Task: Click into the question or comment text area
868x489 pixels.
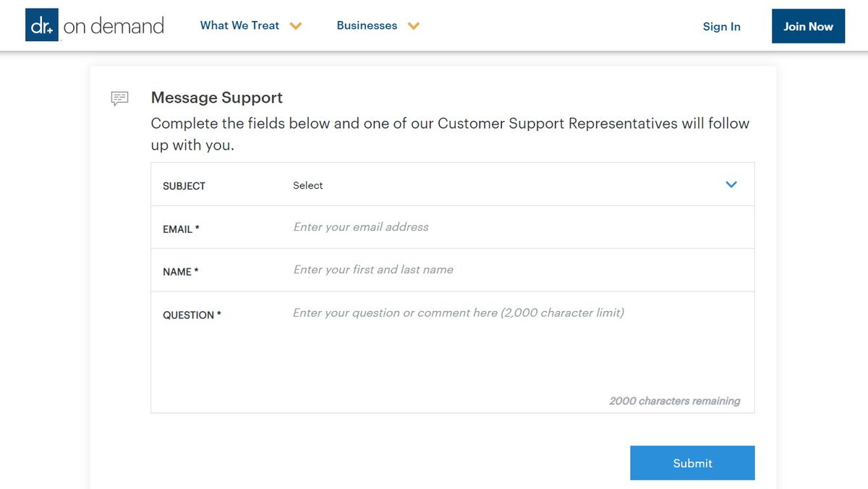Action: point(506,347)
